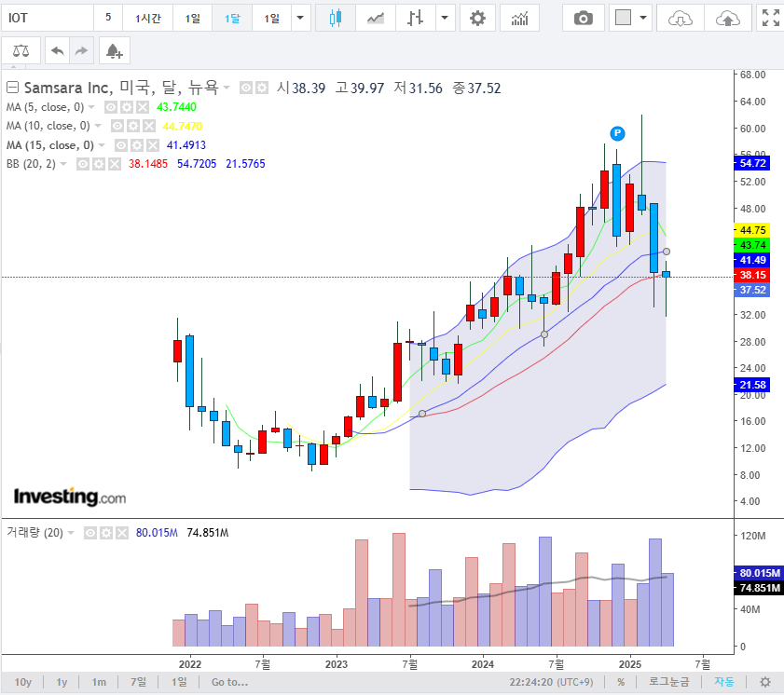Click the cloud upload save-chart icon
This screenshot has height=695, width=784.
pyautogui.click(x=727, y=19)
